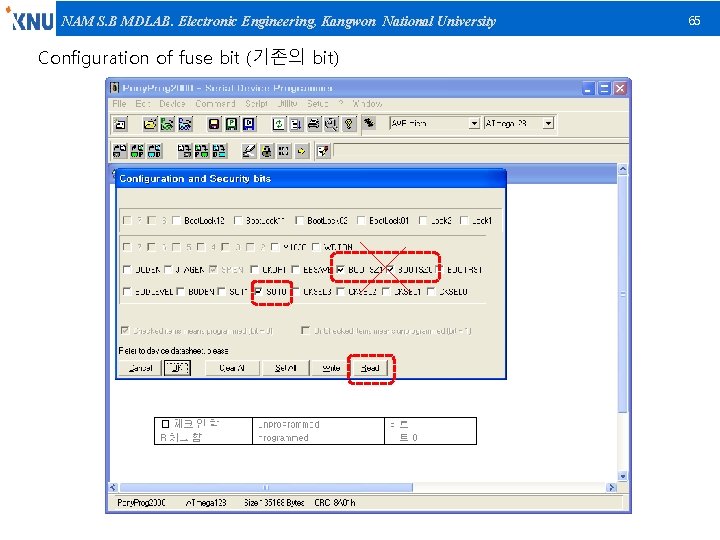Click the toolbar icon right of the padlock
Image resolution: width=720 pixels, height=540 pixels.
(x=284, y=151)
